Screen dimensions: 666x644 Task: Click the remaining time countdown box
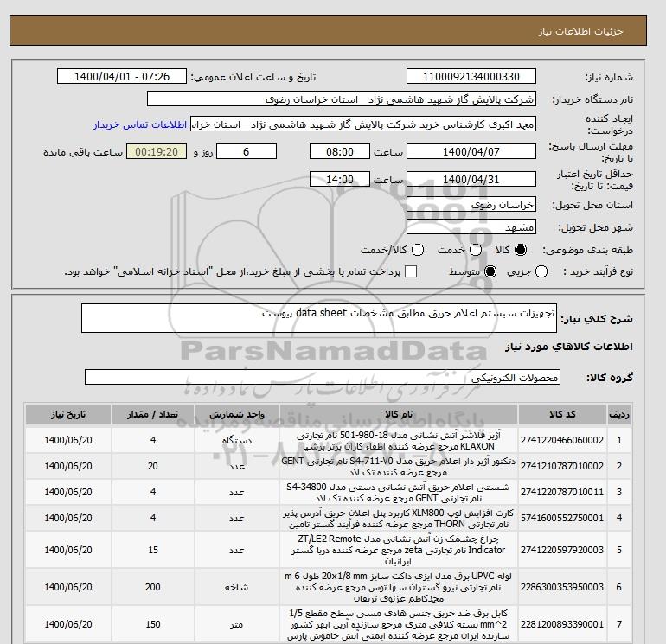[x=157, y=151]
